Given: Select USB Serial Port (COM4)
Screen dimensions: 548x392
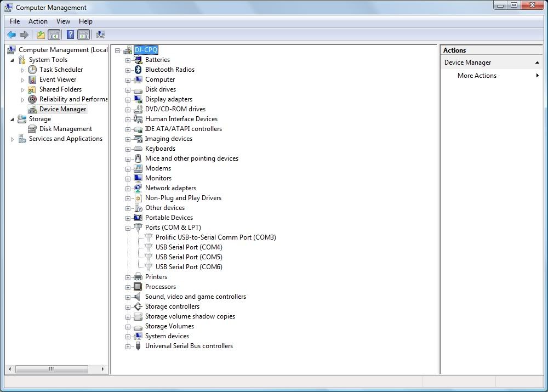Looking at the screenshot, I should coord(189,247).
